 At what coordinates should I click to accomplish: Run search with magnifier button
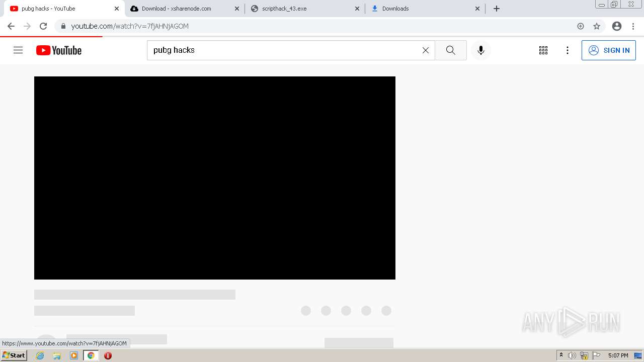(x=451, y=50)
